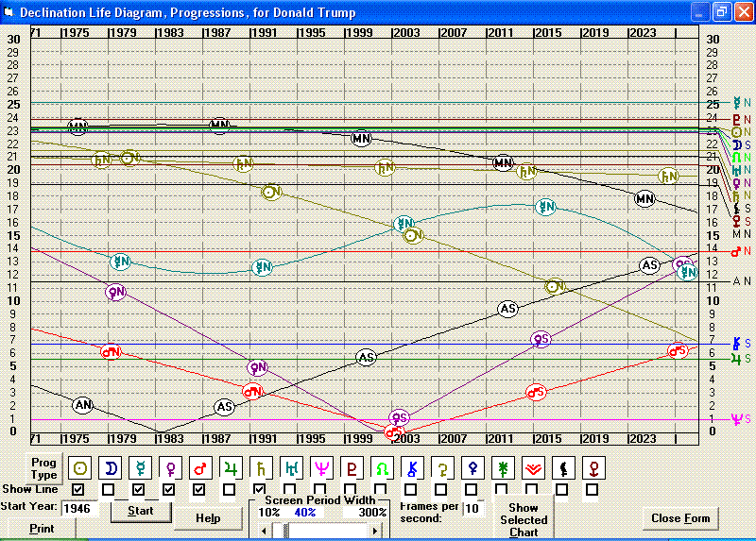756x541 pixels.
Task: Click the teal Mercury marker near 2015
Action: [546, 207]
